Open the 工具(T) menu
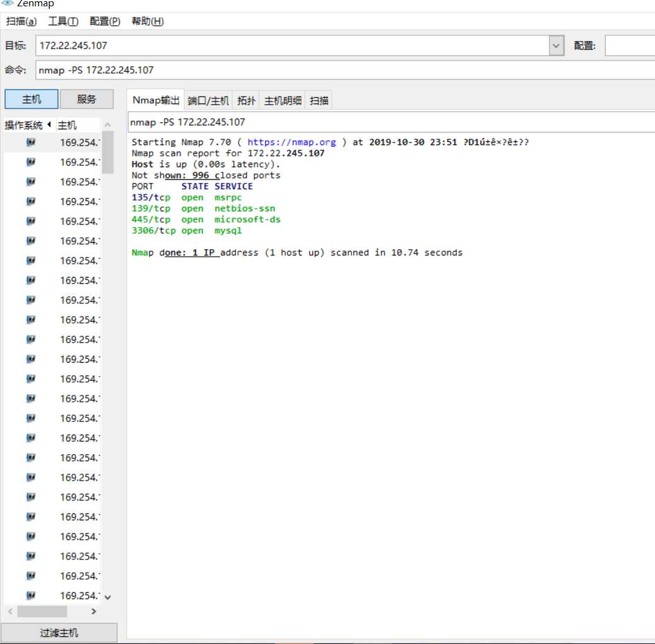 (x=63, y=21)
